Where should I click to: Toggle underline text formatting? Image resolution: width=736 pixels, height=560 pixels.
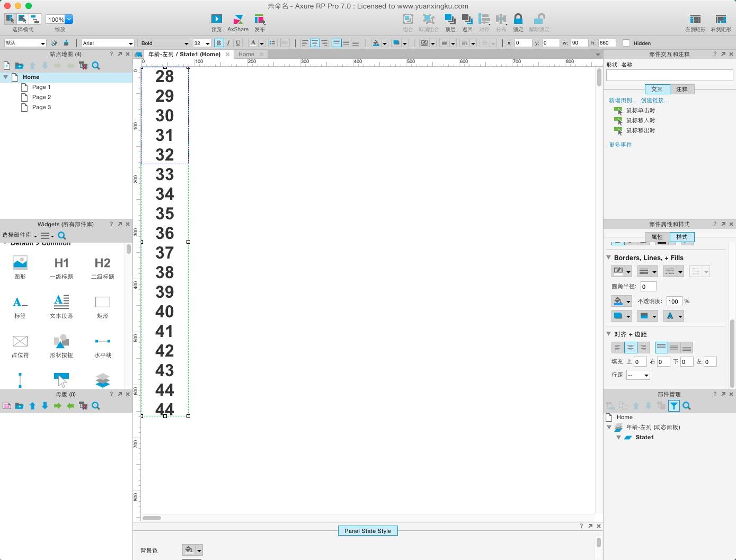237,43
